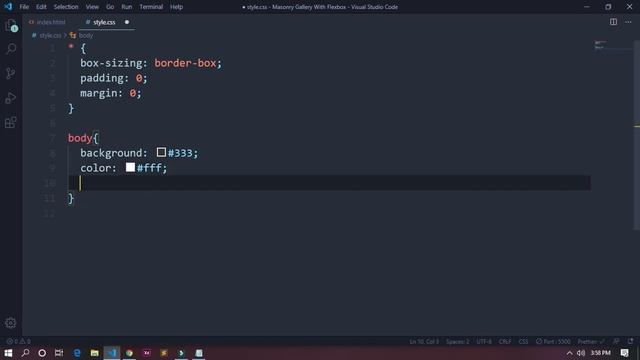This screenshot has width=640, height=360.
Task: Open the Search view in activity bar
Action: click(x=11, y=49)
